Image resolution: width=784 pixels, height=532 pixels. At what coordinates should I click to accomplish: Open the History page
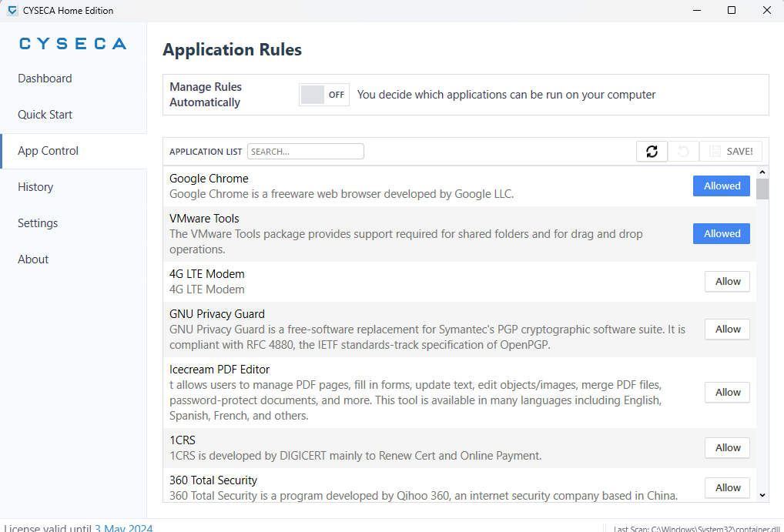[x=73, y=187]
